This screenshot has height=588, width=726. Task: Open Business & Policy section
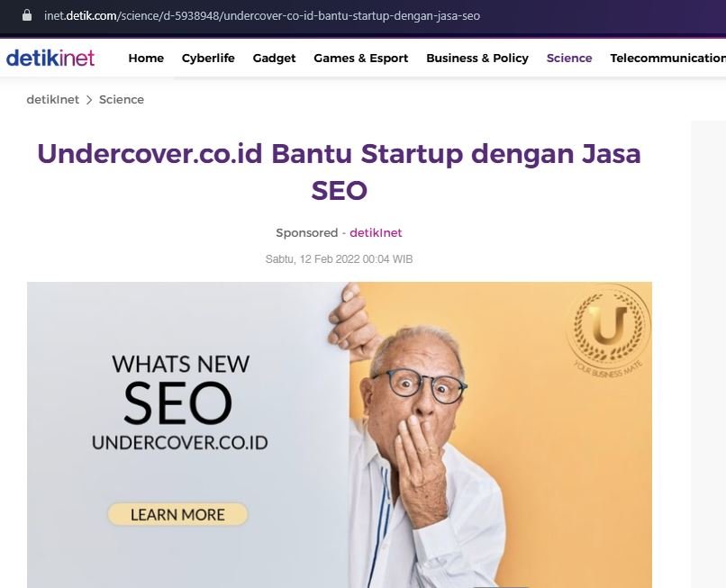click(x=477, y=59)
